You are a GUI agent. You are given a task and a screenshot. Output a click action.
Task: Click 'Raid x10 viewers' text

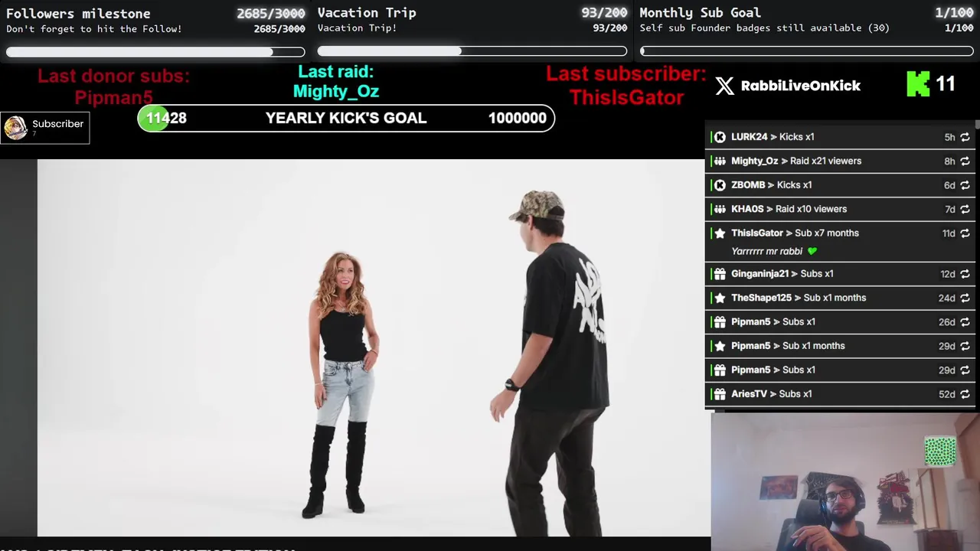pos(811,209)
